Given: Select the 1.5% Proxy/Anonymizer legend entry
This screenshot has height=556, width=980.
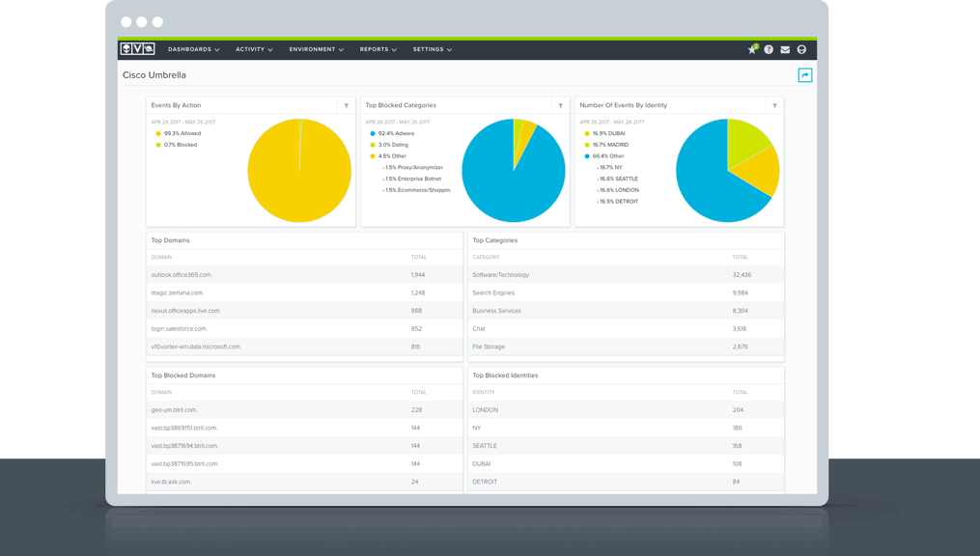Looking at the screenshot, I should tap(414, 167).
